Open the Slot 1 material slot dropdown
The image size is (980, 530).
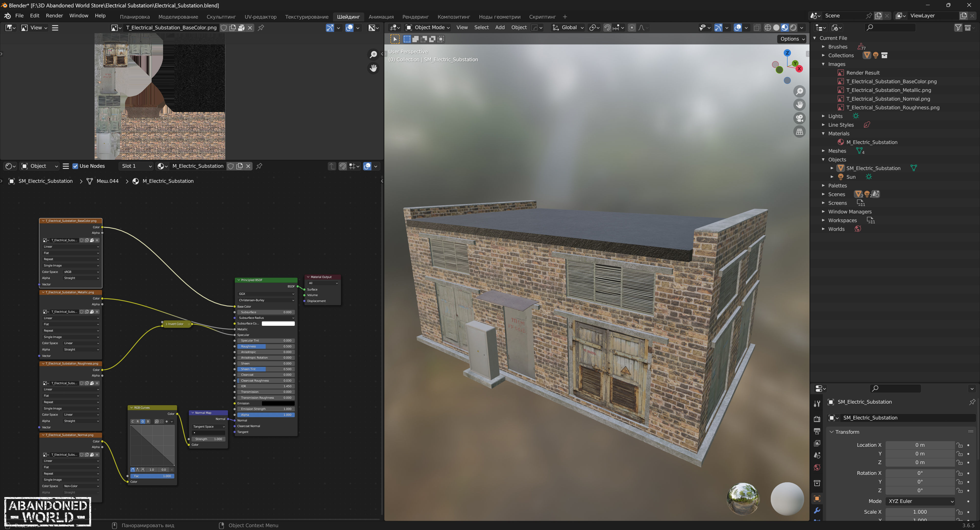(x=136, y=166)
